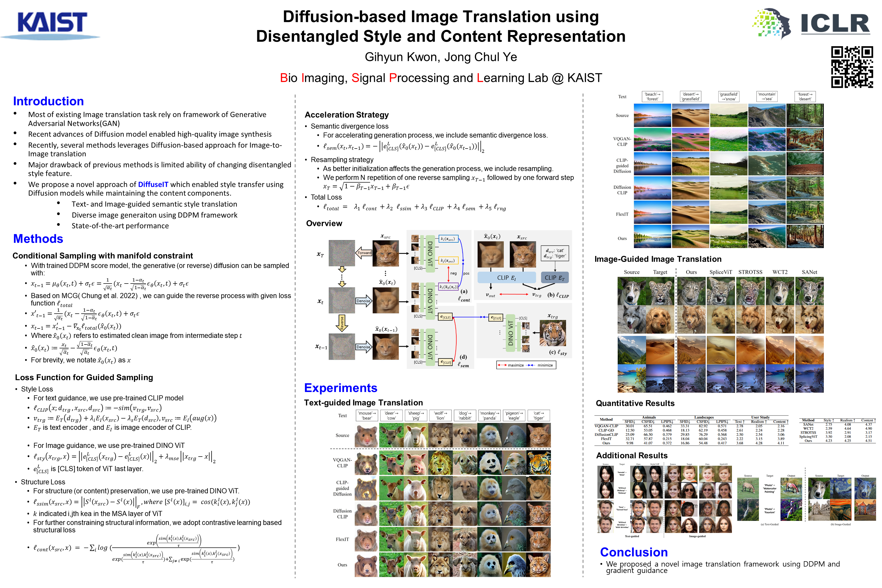The image size is (882, 588).
Task: Click the 'beach'→'forest' text label box
Action: (653, 97)
